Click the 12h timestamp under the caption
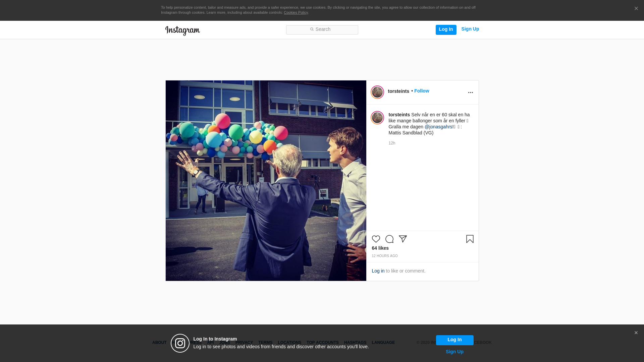 coord(392,143)
